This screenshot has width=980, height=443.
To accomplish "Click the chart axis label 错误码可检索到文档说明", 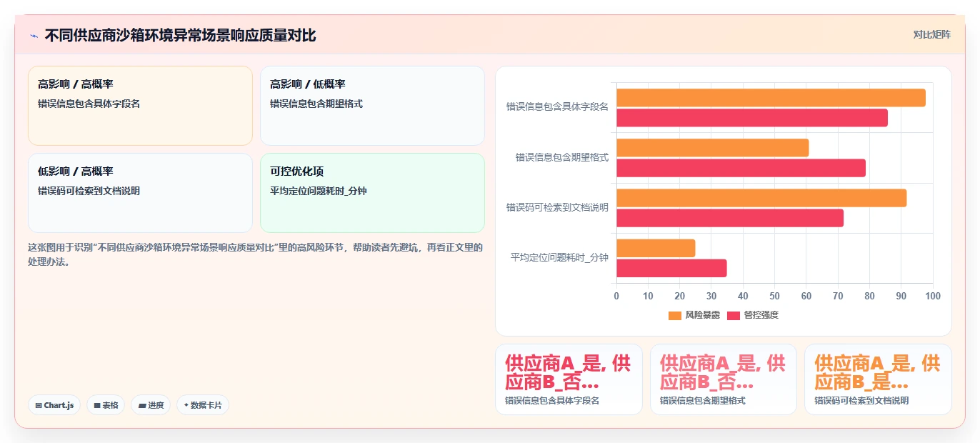I will point(557,207).
